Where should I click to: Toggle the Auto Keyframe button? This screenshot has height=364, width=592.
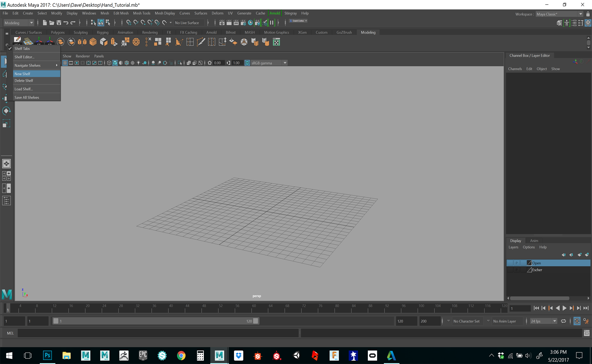[577, 321]
